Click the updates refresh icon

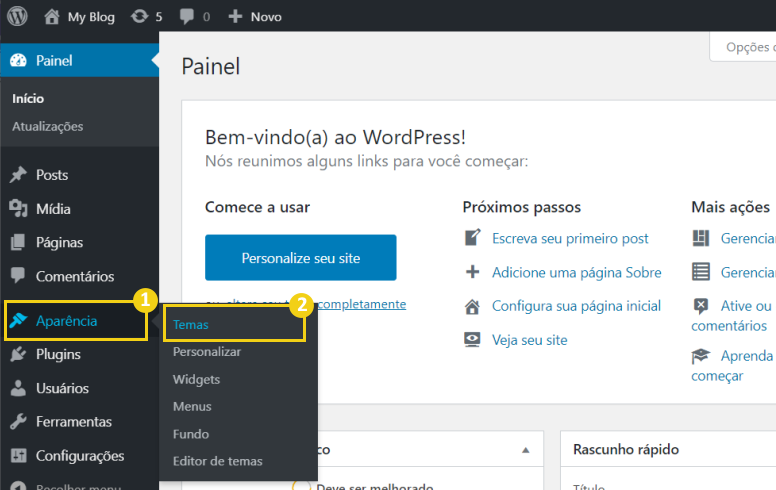click(x=139, y=16)
